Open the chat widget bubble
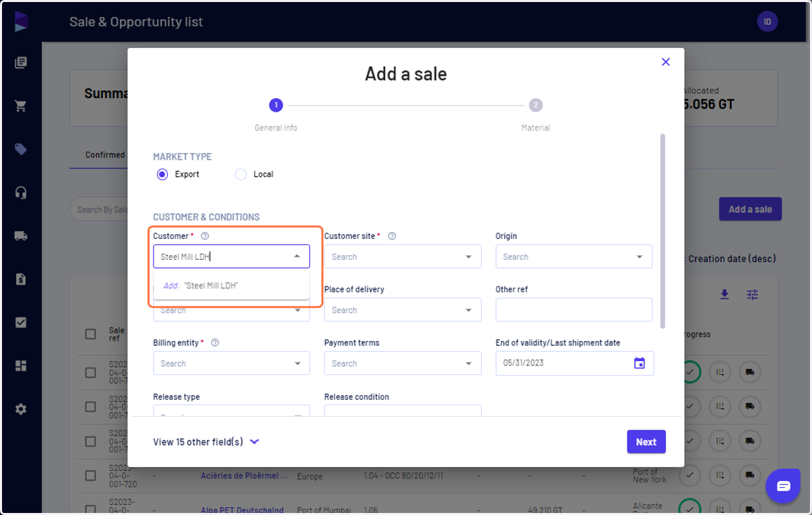 click(784, 486)
